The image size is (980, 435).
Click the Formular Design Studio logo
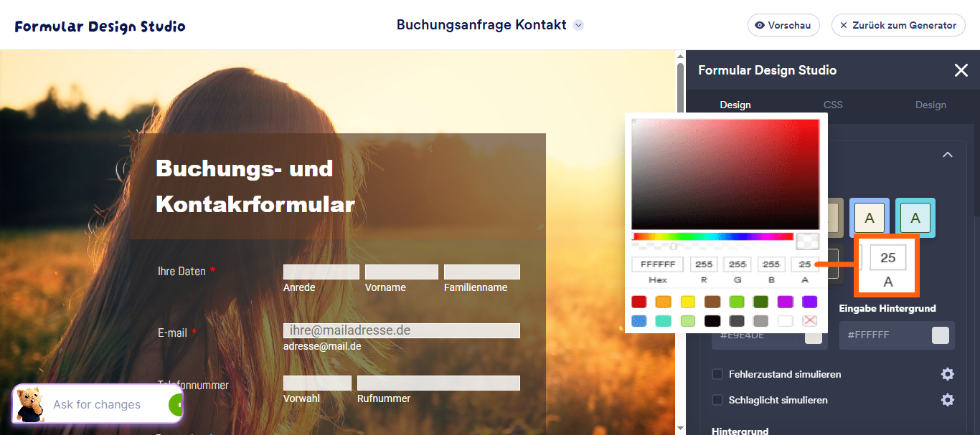[x=100, y=27]
